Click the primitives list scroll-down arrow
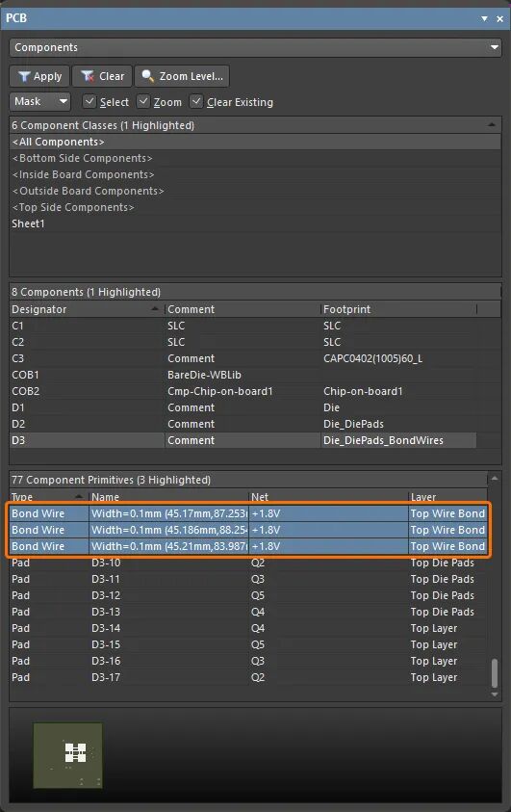The width and height of the screenshot is (511, 812). [495, 694]
